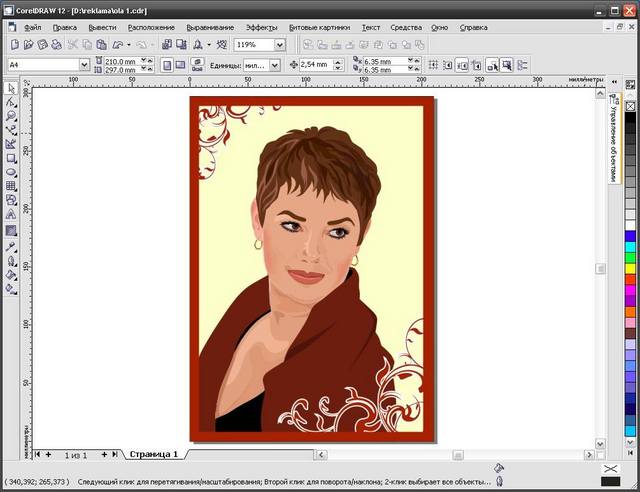
Task: Open the Object Manager docker tab
Action: pyautogui.click(x=614, y=139)
